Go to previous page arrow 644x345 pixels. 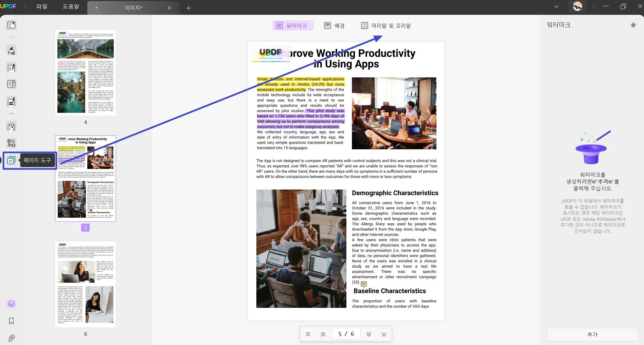click(323, 334)
